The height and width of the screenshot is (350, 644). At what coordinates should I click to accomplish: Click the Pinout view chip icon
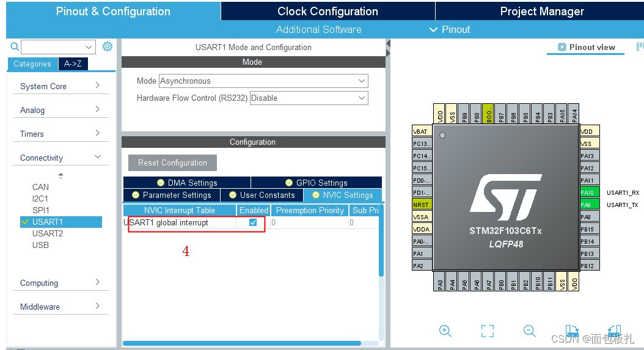562,47
